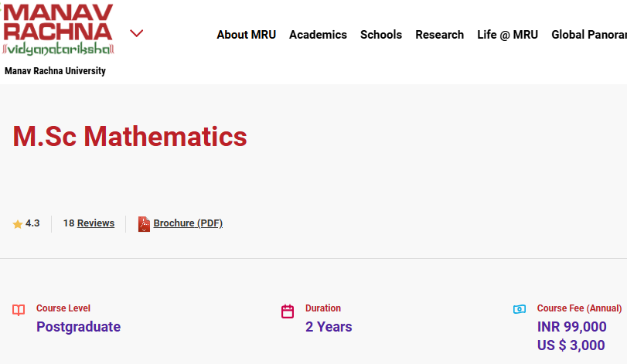Click the Postgraduate course level value
The height and width of the screenshot is (364, 627).
tap(78, 327)
